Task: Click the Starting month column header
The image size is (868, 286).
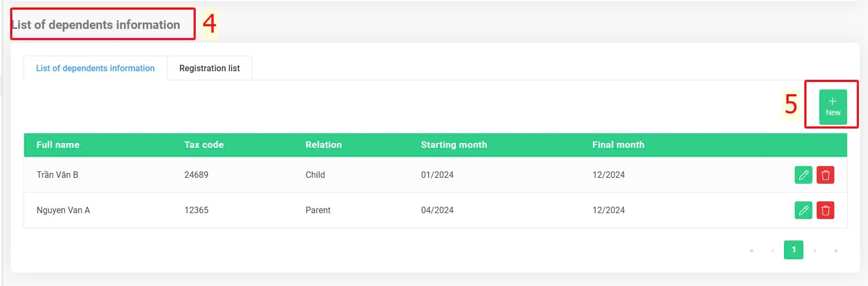Action: [x=454, y=145]
